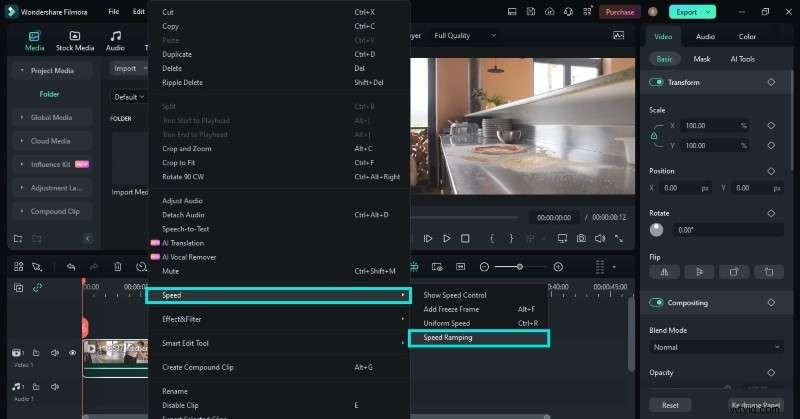Select Crop and Zoom menu entry
The width and height of the screenshot is (800, 419).
[279, 149]
